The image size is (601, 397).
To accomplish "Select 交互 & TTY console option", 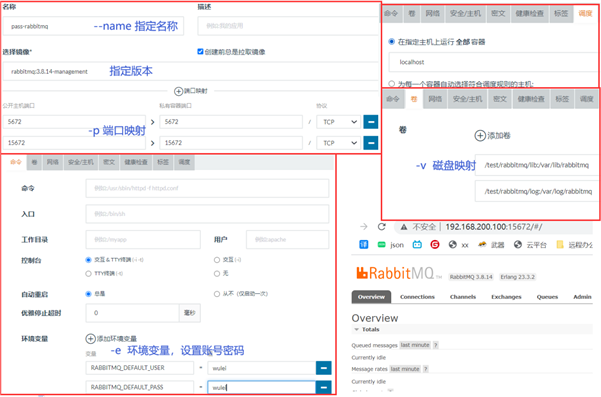I will (x=88, y=260).
